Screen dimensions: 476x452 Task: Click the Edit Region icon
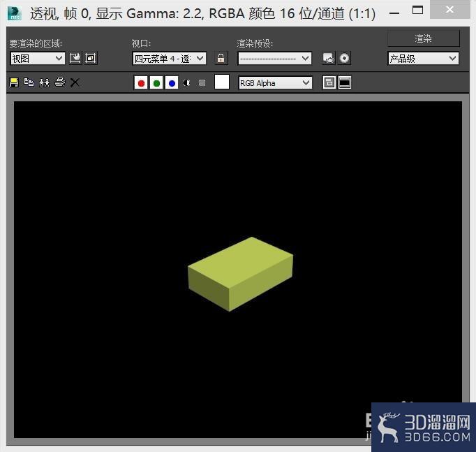click(x=75, y=58)
